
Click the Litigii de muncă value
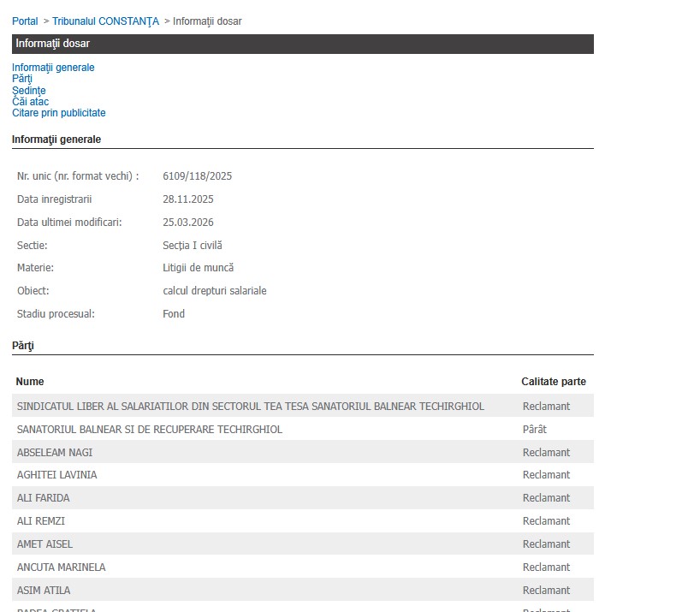click(198, 268)
